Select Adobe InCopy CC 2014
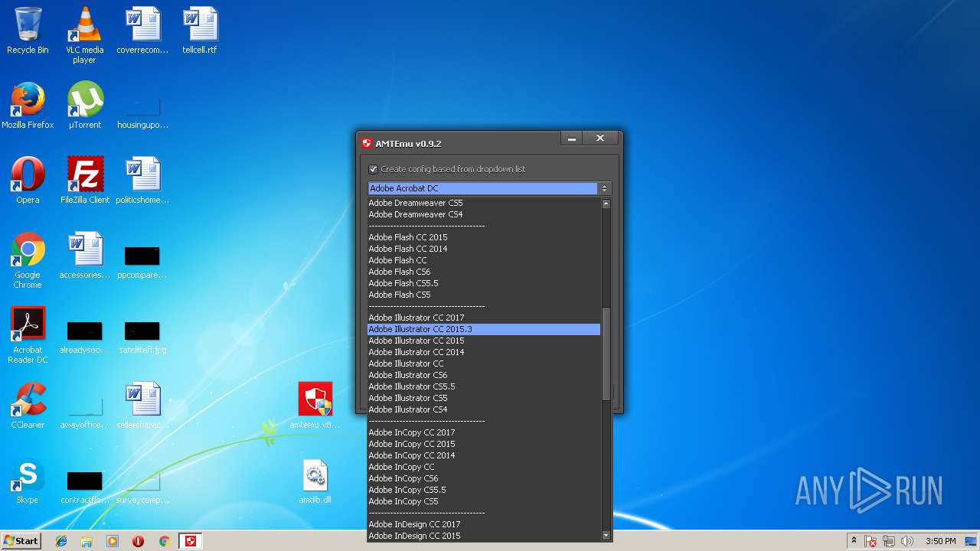The height and width of the screenshot is (551, 980). 484,455
